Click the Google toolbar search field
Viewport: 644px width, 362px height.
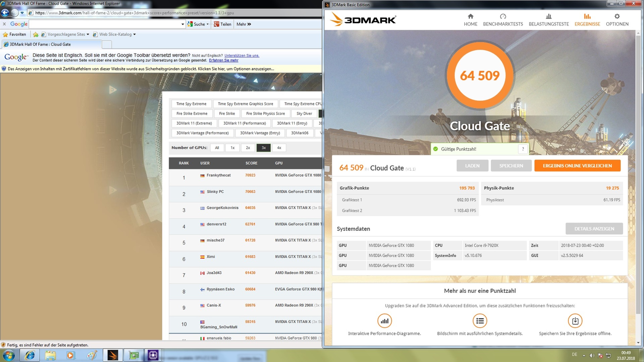point(105,24)
